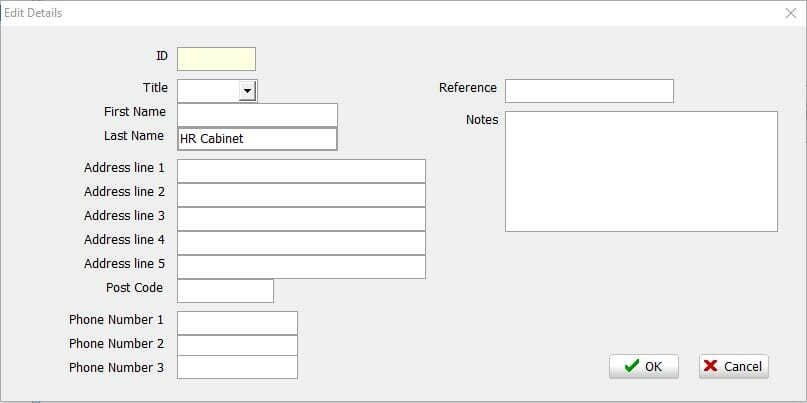Click into Address line 2 field

coord(301,195)
